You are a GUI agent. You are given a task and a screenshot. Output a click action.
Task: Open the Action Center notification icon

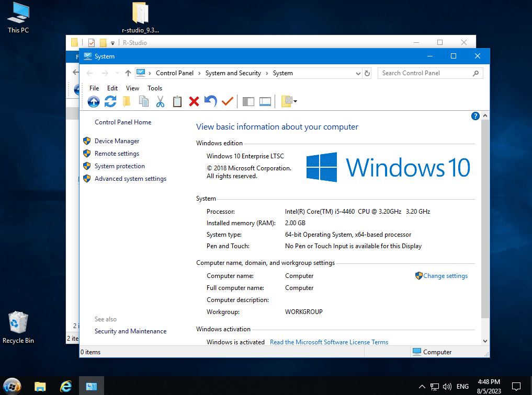tap(516, 386)
